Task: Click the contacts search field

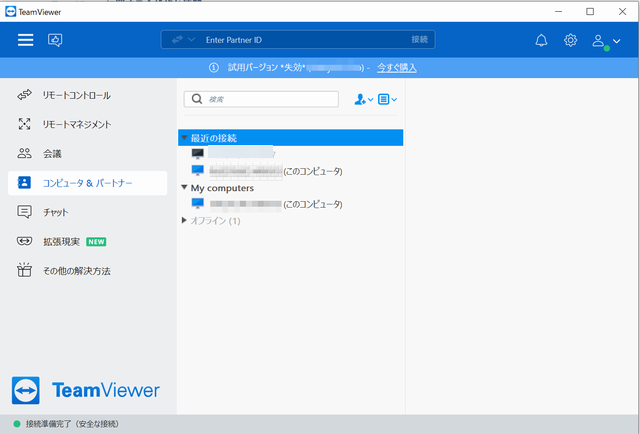Action: (261, 99)
